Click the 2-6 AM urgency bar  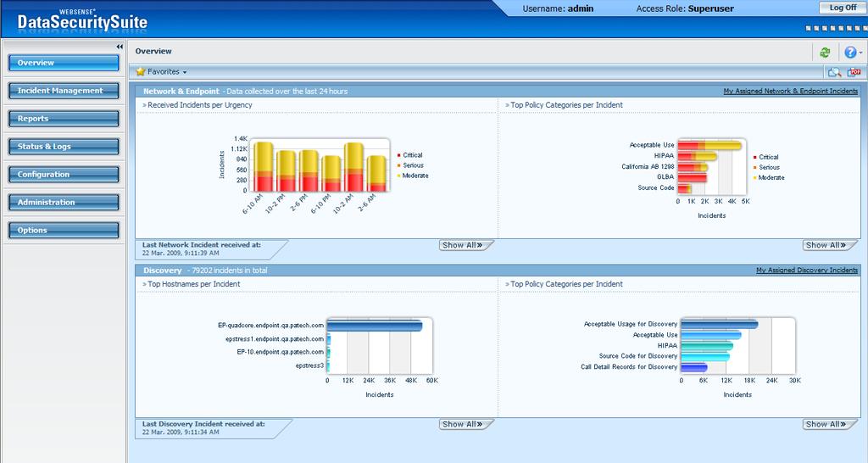(x=376, y=173)
